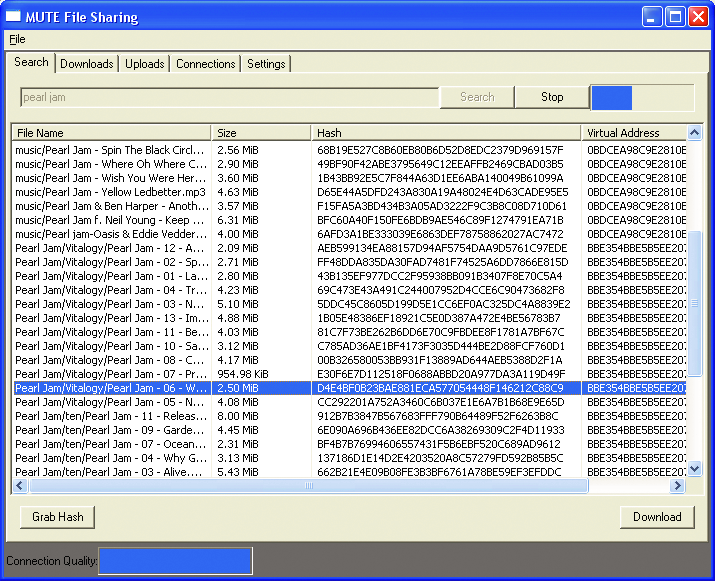Click the MUTE title bar app icon
Viewport: 715px width, 581px height.
[x=13, y=16]
